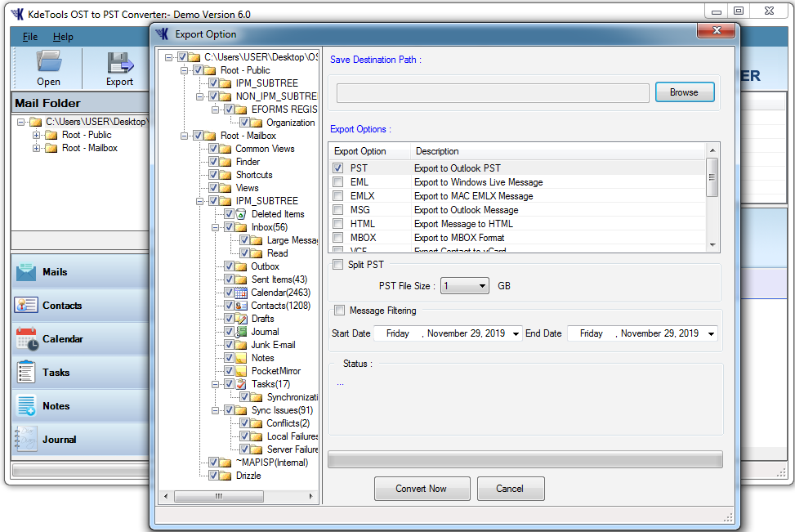This screenshot has height=532, width=795.
Task: Expand Root - Public in Mail Folder panel
Action: pyautogui.click(x=36, y=136)
